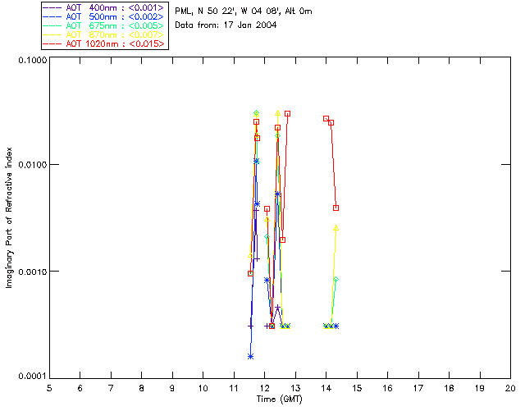Image resolution: width=525 pixels, height=420 pixels.
Task: Click the x-axis tick label '20'
Action: pyautogui.click(x=510, y=388)
